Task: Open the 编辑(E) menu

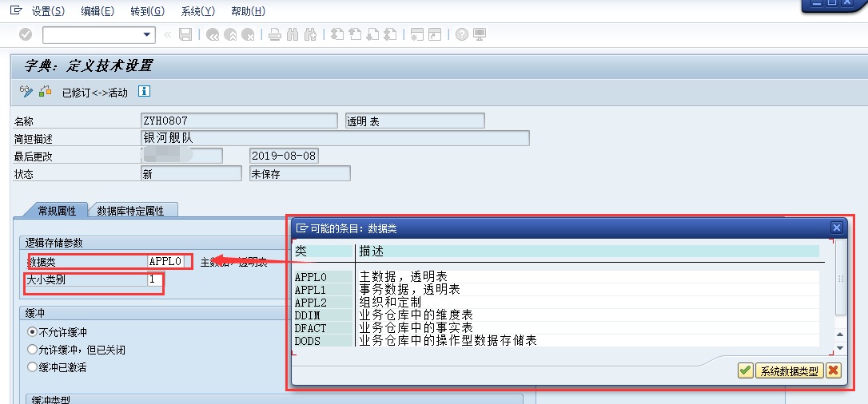Action: pyautogui.click(x=98, y=11)
